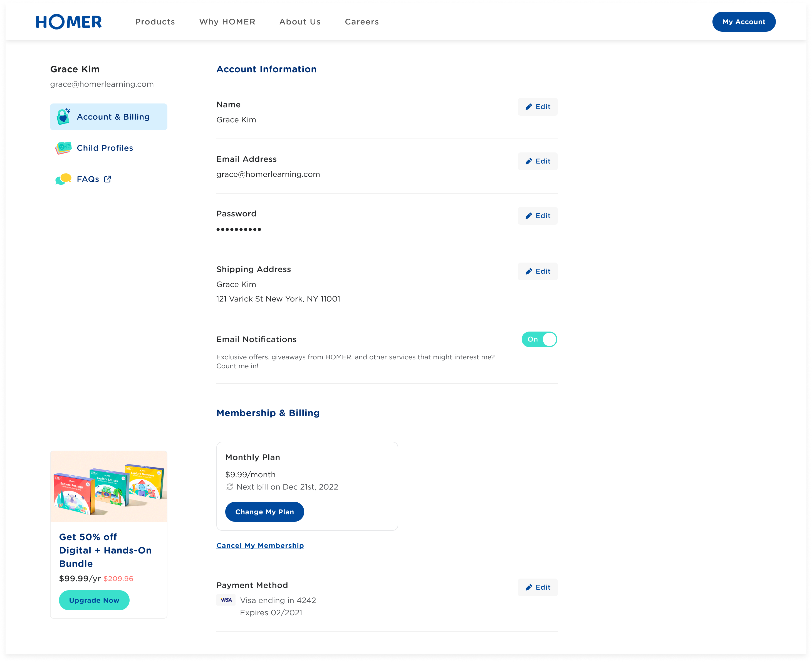Click the Edit icon next to Payment Method
812x662 pixels.
pyautogui.click(x=529, y=587)
